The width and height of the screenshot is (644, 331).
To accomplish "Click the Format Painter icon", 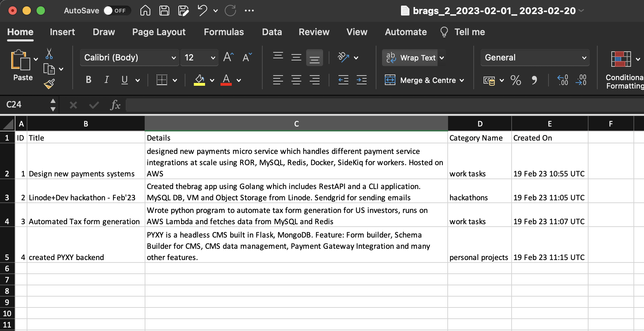I will coord(49,84).
